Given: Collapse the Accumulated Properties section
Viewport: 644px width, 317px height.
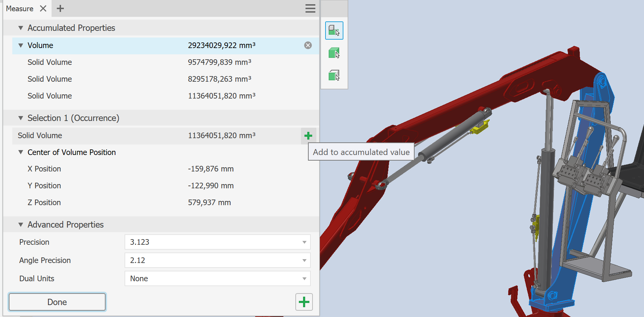Looking at the screenshot, I should tap(20, 28).
